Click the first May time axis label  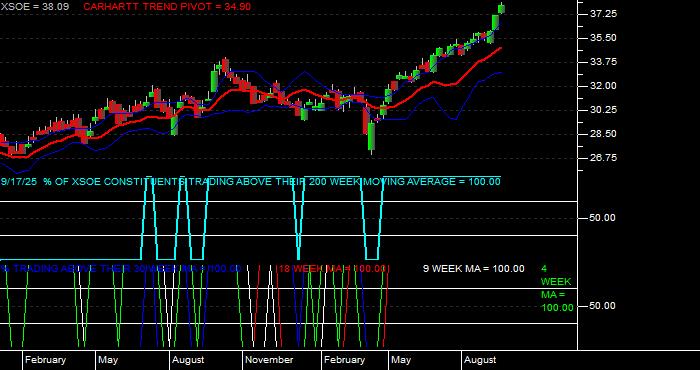(108, 360)
